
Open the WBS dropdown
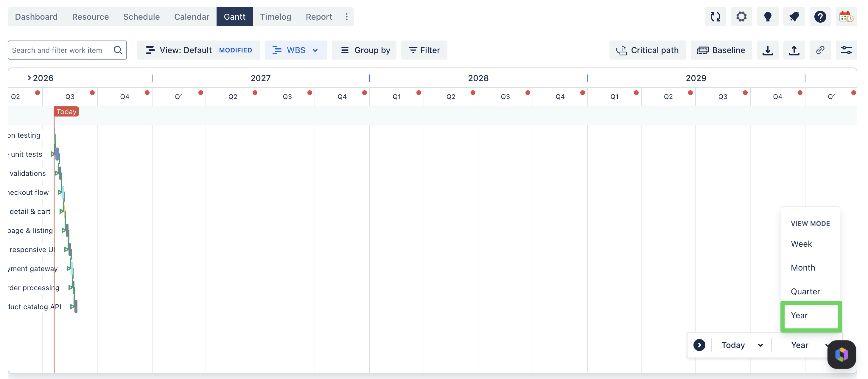click(295, 50)
